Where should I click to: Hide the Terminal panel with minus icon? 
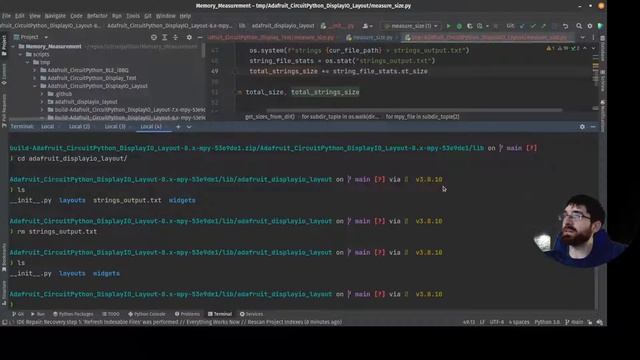click(x=593, y=127)
